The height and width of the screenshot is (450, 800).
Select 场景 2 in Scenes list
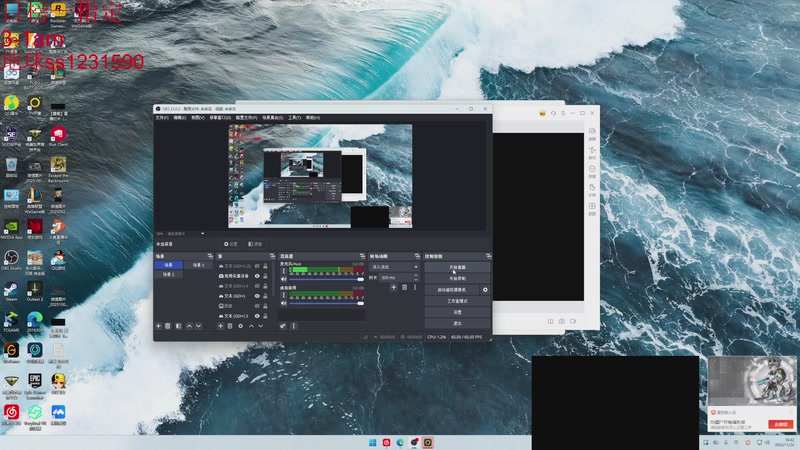pyautogui.click(x=168, y=274)
